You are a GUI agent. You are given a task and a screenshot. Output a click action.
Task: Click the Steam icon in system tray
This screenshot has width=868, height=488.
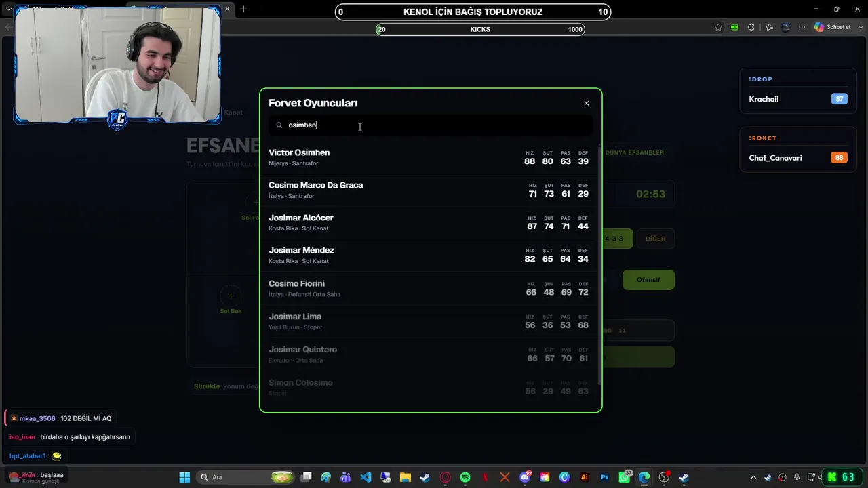pos(768,477)
